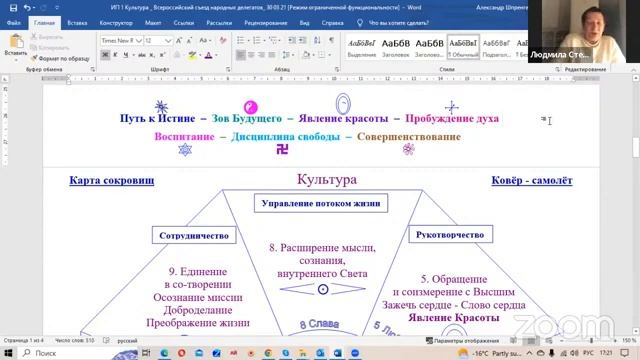Click Copy (Копировать) in the clipboard group
The image size is (640, 360).
(x=50, y=47)
